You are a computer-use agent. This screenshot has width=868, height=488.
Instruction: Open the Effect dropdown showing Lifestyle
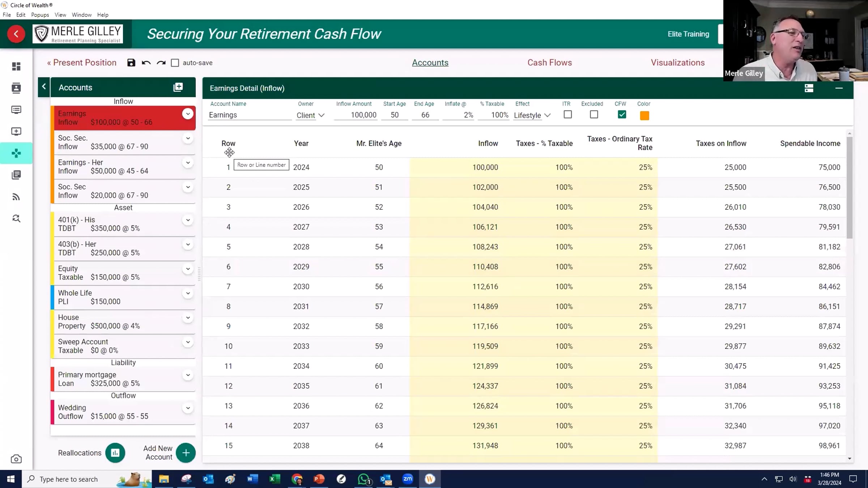(532, 115)
